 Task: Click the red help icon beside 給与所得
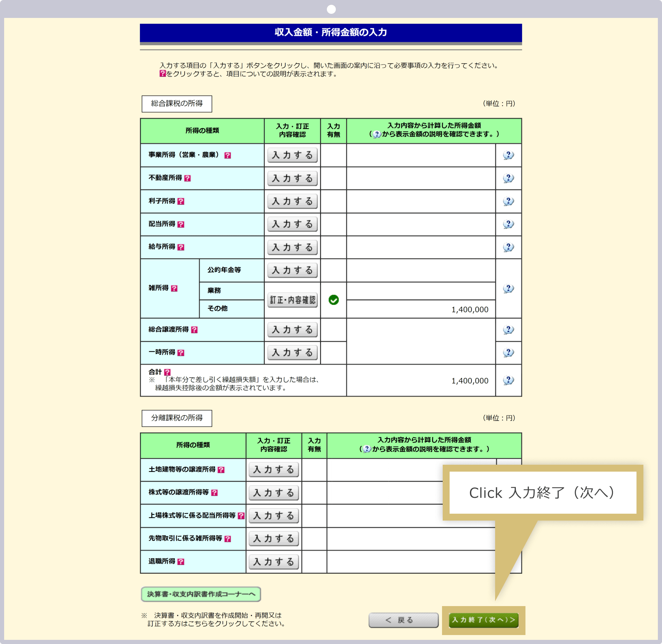(x=181, y=247)
